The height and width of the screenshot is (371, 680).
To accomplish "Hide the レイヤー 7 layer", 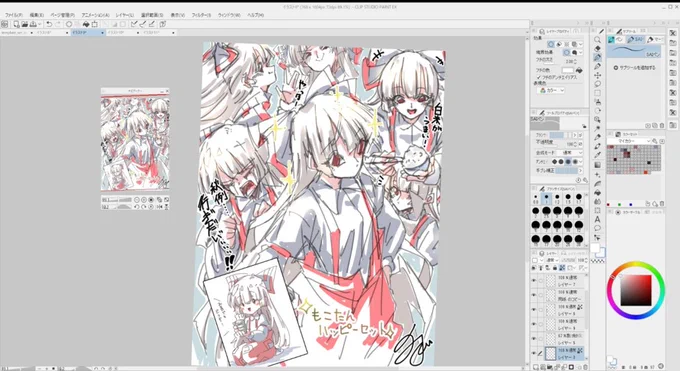I will click(534, 281).
